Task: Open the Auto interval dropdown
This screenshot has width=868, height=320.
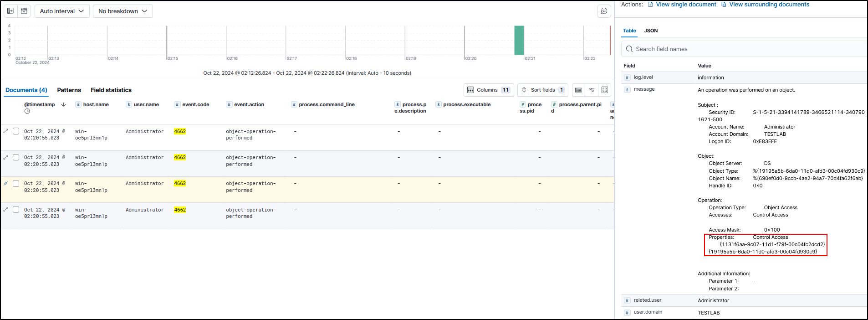Action: click(x=62, y=11)
